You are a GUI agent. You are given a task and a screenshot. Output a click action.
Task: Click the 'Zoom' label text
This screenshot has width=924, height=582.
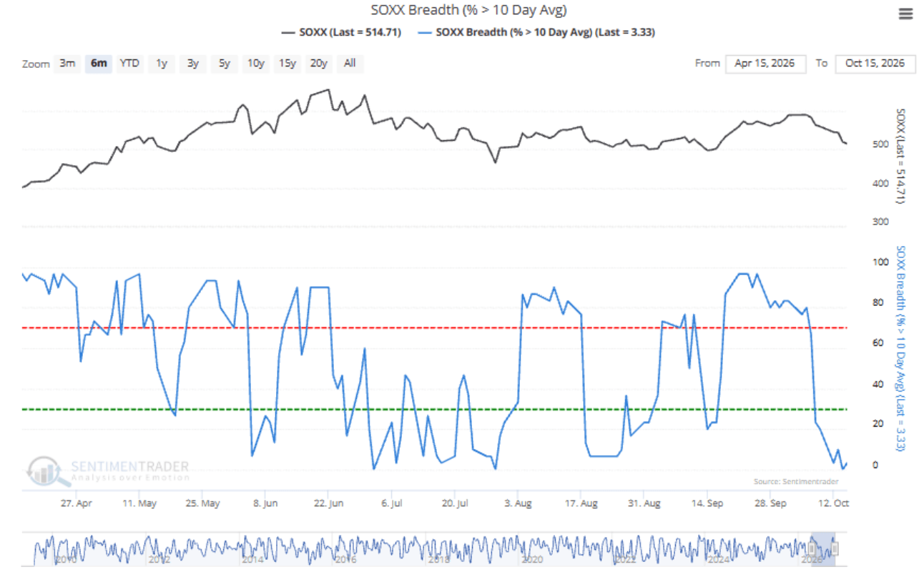pos(36,64)
